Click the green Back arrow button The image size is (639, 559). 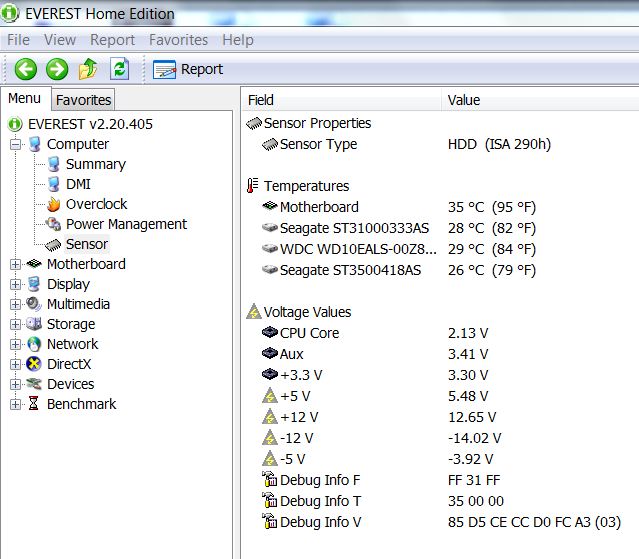point(26,69)
